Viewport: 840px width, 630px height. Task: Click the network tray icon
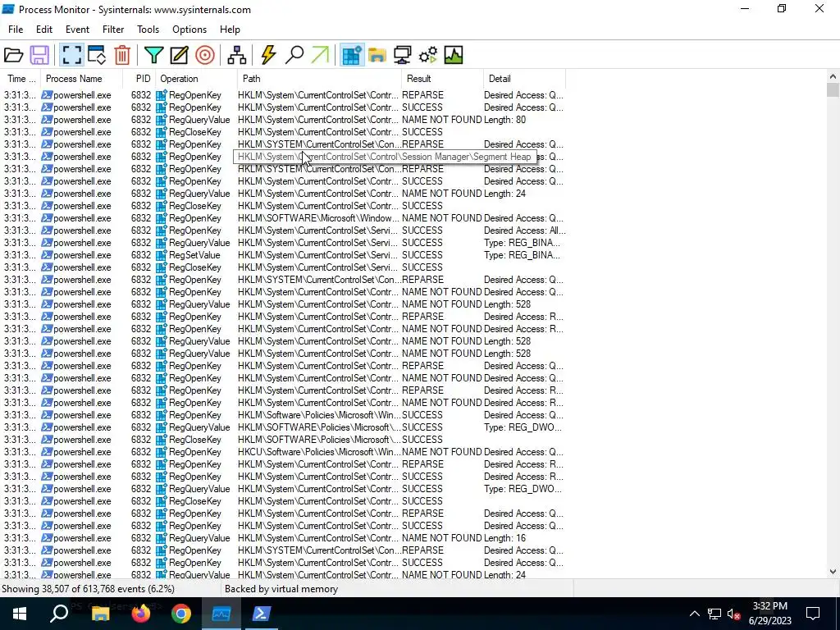pos(714,614)
